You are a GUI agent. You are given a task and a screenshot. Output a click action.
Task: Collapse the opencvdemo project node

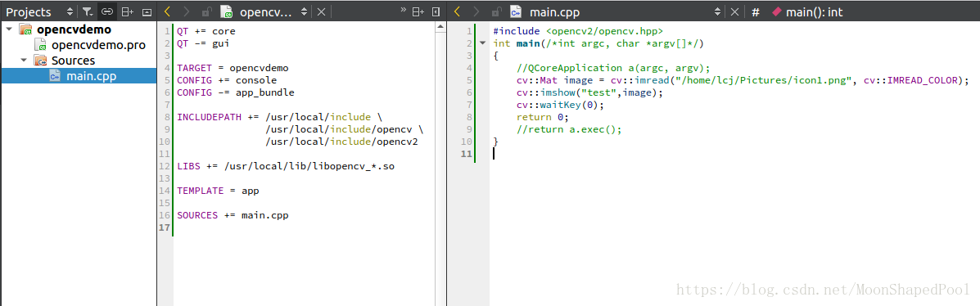(x=8, y=29)
